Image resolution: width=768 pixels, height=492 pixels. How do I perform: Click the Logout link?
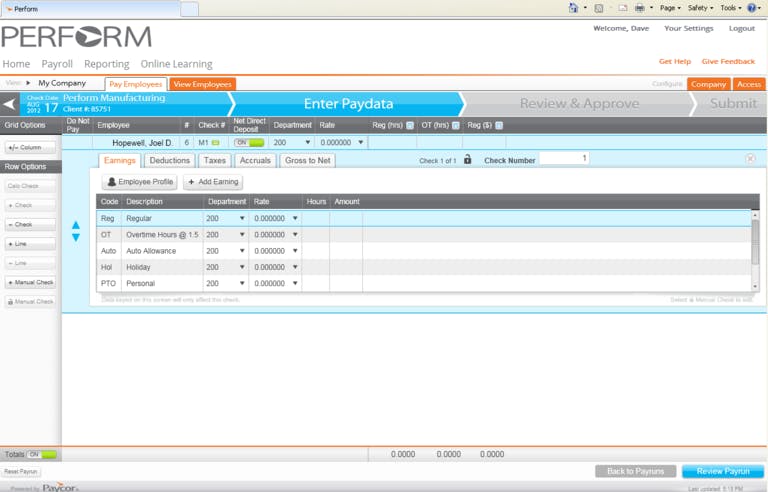(742, 28)
